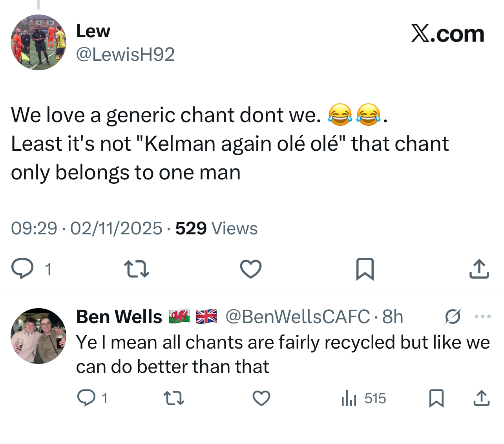Click the Grok icon on Ben's reply
The image size is (504, 444).
(453, 316)
